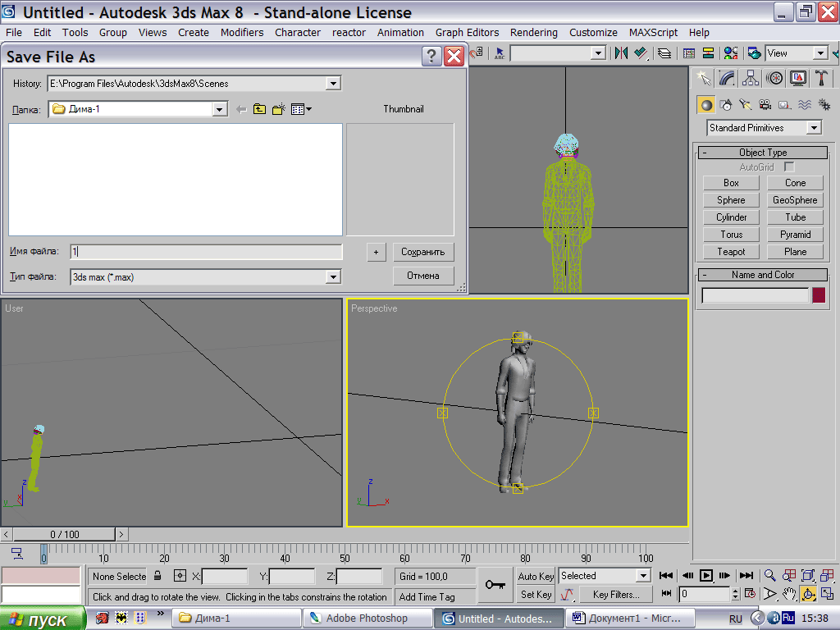The image size is (840, 630).
Task: Select the Space Warps category icon
Action: tap(805, 104)
